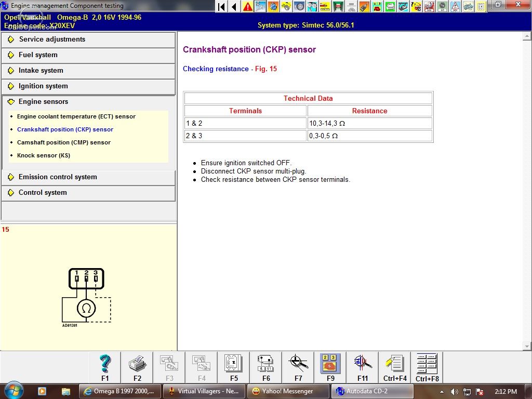Click the content pane scroll up arrow
532x399 pixels.
point(527,36)
